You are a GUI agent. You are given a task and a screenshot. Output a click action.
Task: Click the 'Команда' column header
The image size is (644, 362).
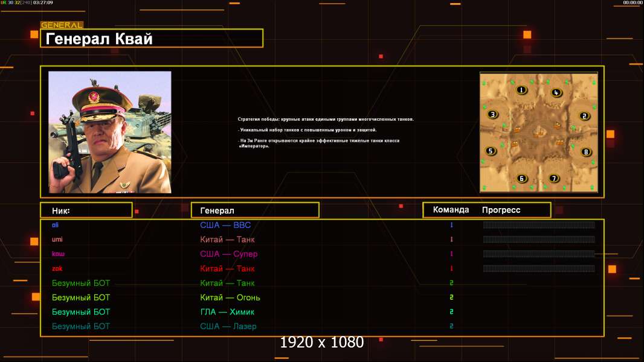[x=451, y=210]
